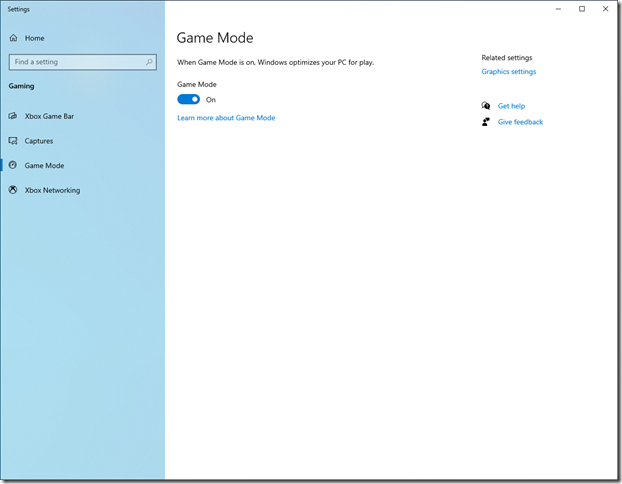Close the Settings window

coord(605,9)
